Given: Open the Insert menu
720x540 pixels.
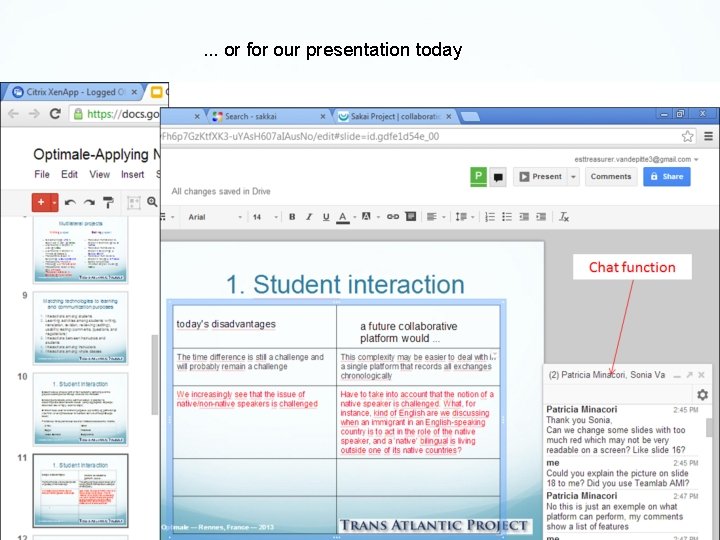Looking at the screenshot, I should click(x=132, y=174).
